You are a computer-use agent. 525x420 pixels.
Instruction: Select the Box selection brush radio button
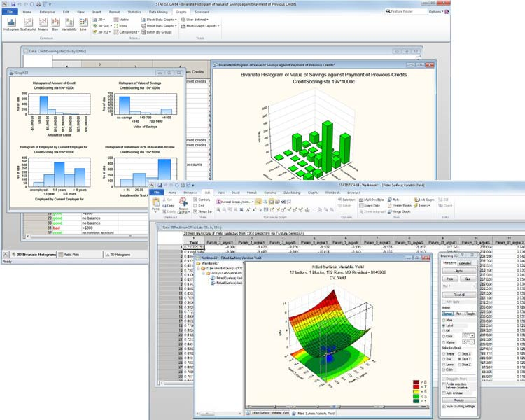click(444, 359)
